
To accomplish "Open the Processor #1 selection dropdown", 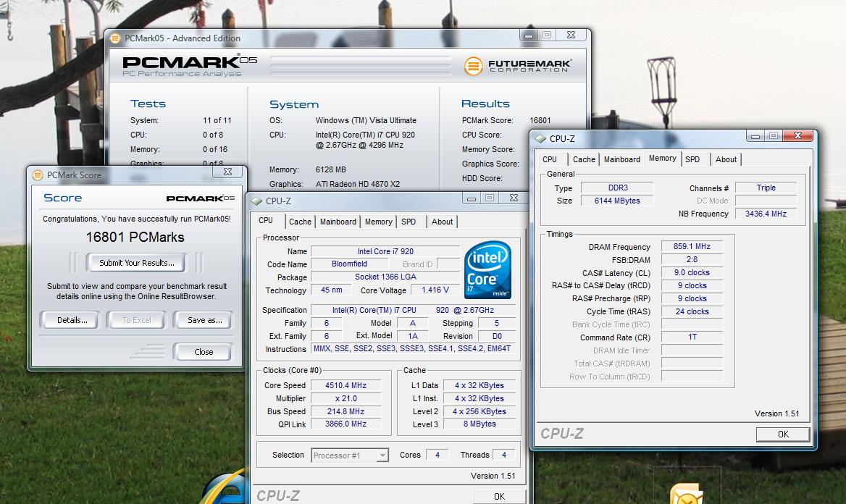I will click(x=382, y=455).
